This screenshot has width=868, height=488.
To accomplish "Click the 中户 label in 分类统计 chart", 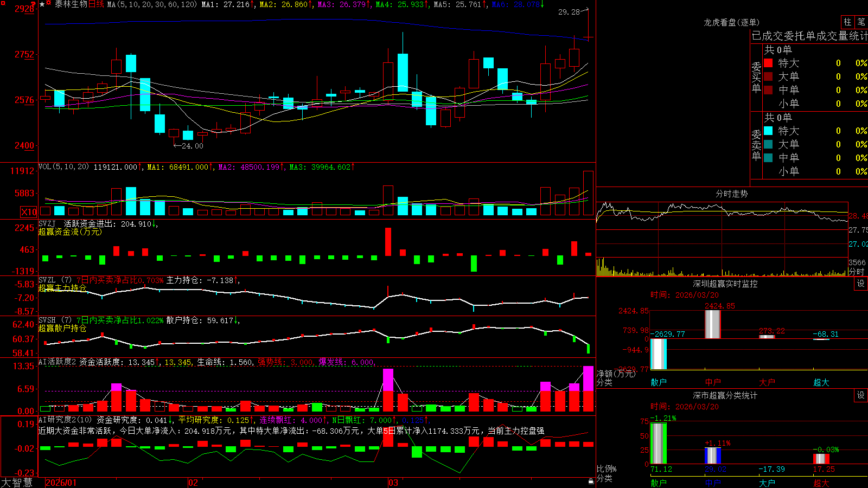I will pos(713,483).
